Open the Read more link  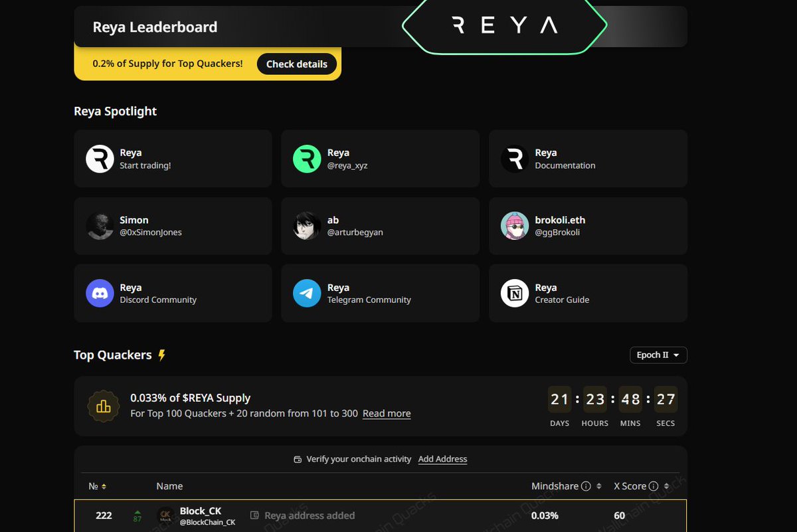click(x=387, y=413)
